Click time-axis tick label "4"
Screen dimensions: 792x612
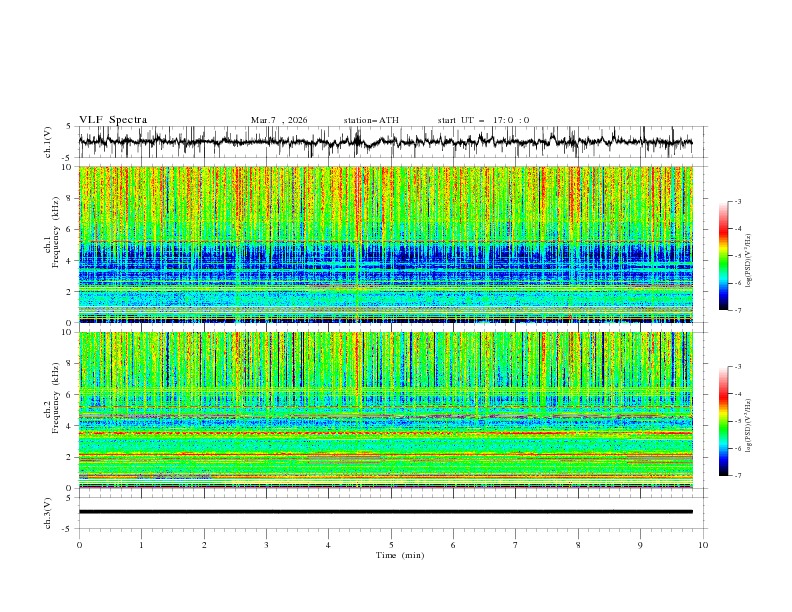(328, 545)
